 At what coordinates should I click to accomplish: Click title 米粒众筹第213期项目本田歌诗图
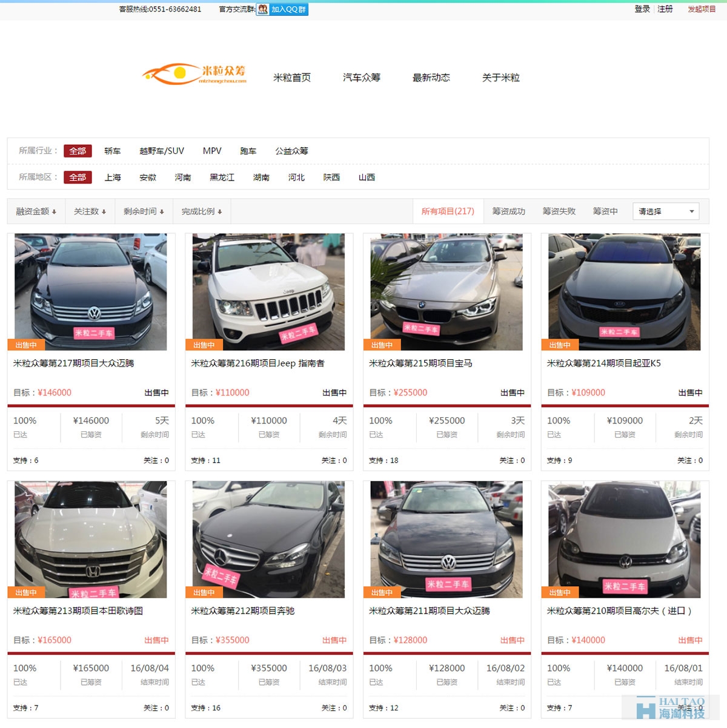[78, 611]
